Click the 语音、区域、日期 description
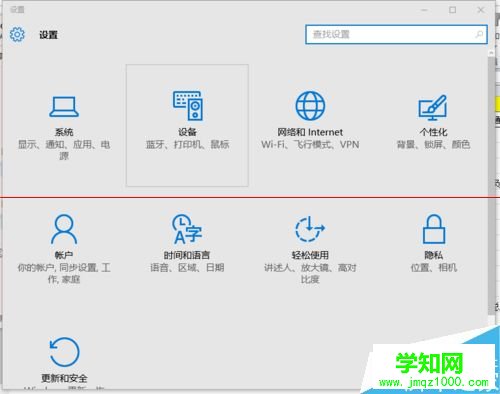 (x=187, y=267)
